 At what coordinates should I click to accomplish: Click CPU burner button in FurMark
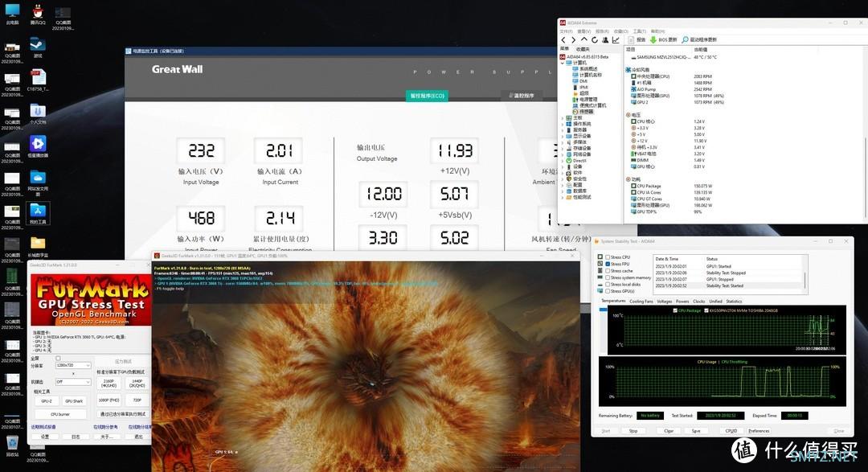[60, 414]
